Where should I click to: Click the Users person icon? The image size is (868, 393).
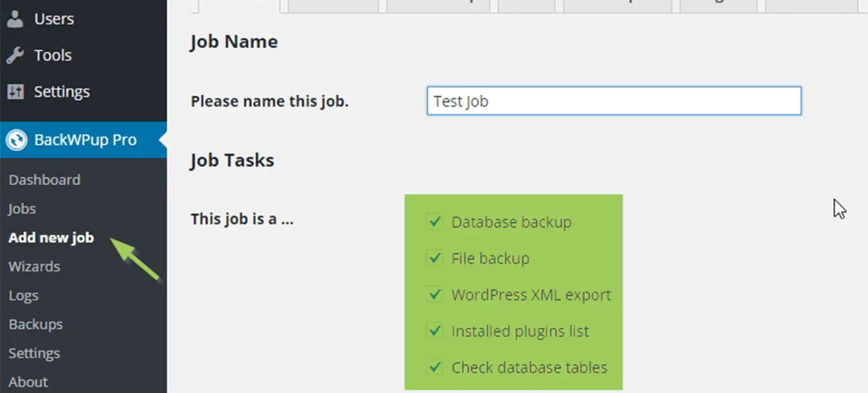click(x=15, y=19)
